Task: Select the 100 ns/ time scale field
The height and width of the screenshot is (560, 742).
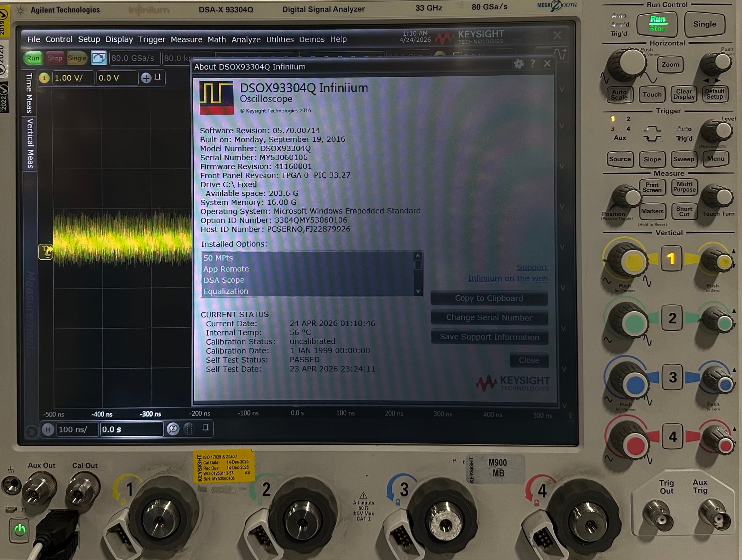Action: coord(77,430)
